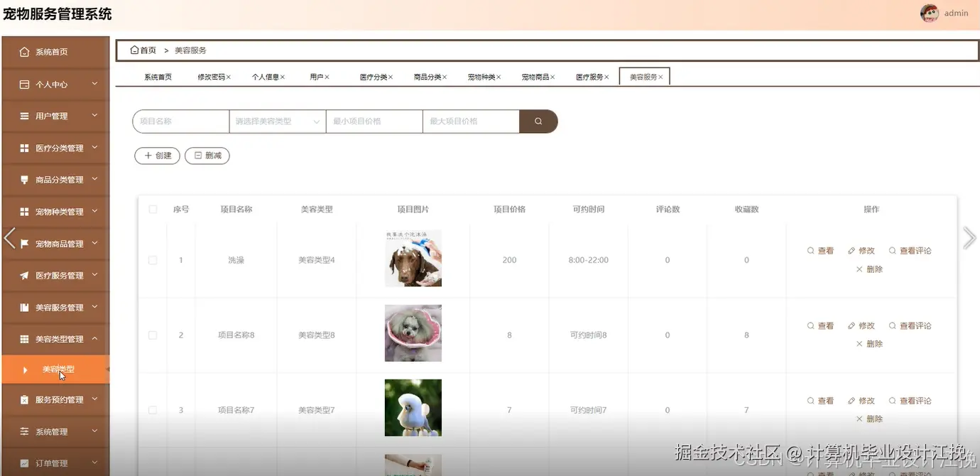Click the 医疗服务管理 paper-plane icon

24,276
